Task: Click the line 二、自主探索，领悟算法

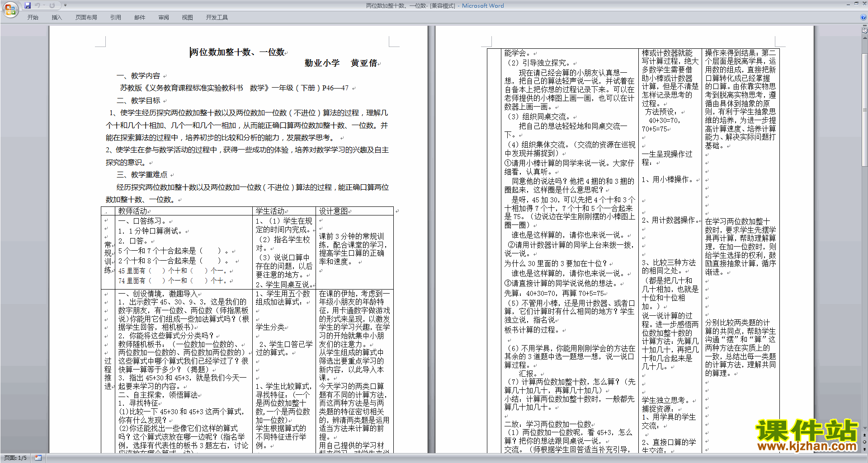Action: [x=158, y=395]
